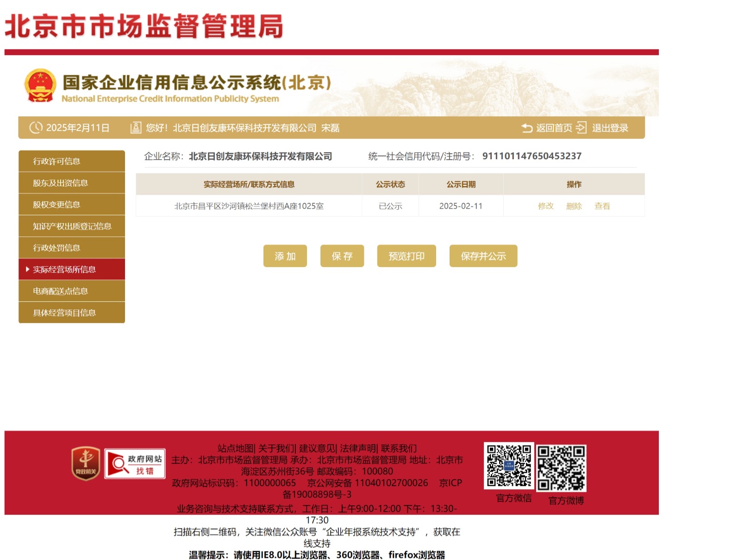Click 查看 for the 昌平区 address row
The image size is (732, 560).
tap(602, 206)
